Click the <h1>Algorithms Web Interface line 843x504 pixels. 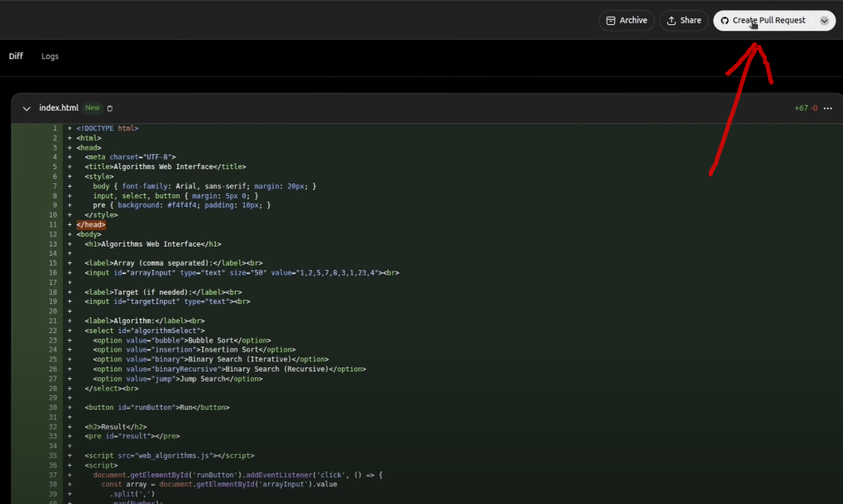pos(152,244)
